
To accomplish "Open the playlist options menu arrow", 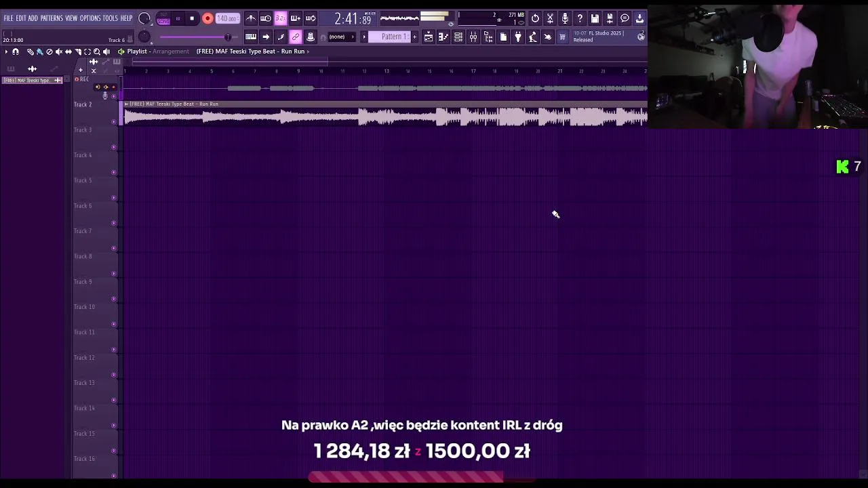I will [6, 52].
